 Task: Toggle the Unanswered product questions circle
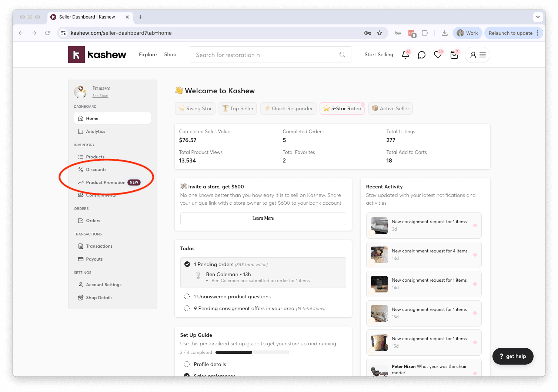(187, 296)
